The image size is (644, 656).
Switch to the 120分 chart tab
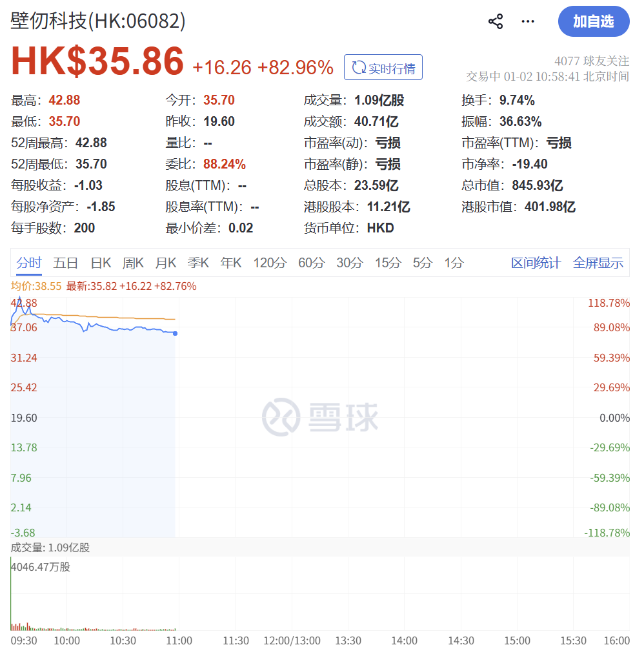(x=270, y=263)
